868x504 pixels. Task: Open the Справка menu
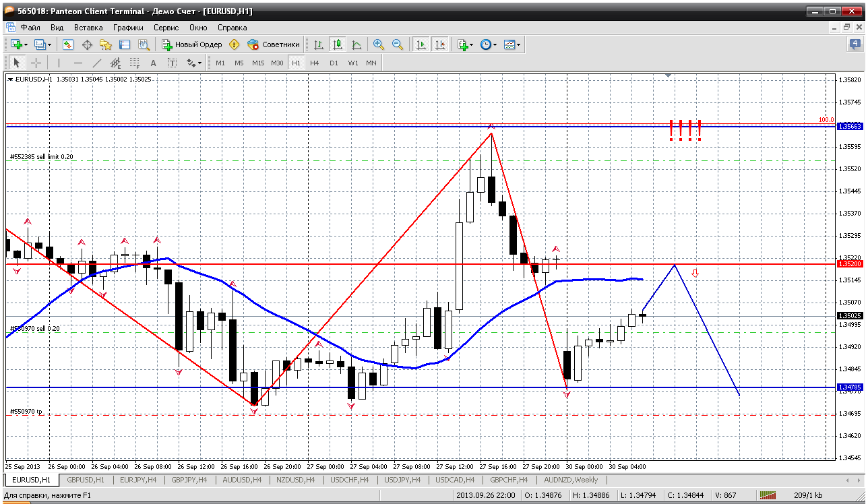[232, 28]
